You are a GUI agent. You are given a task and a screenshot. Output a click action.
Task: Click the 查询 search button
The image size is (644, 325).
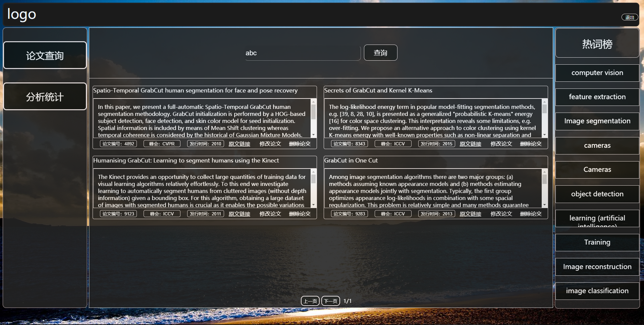(380, 53)
